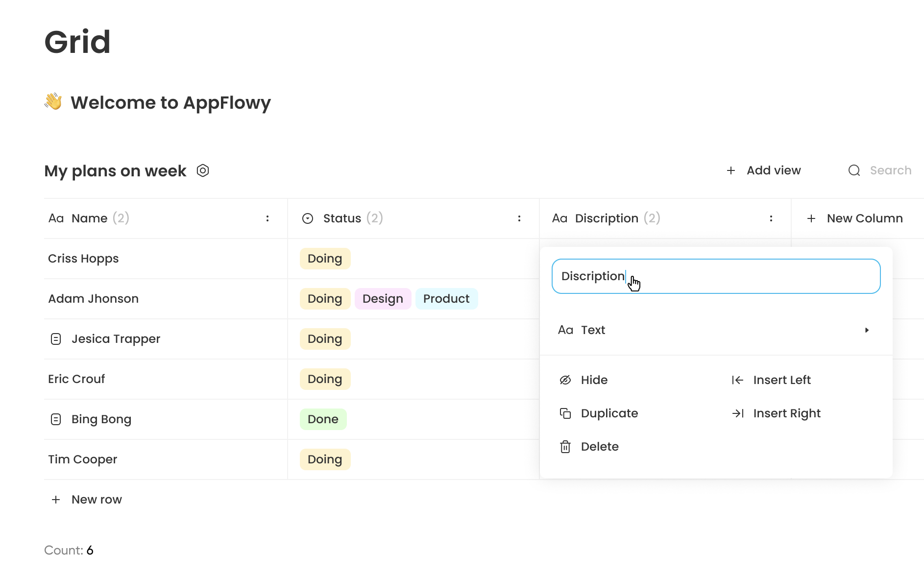Select the Done status tag on Bing Bong row
Viewport: 924px width, 577px height.
[x=323, y=419]
